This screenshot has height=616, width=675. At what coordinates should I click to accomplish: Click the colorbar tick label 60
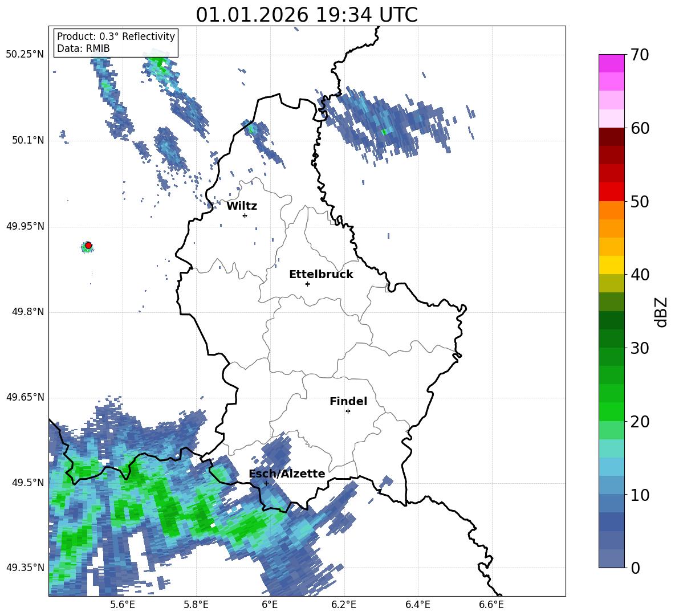pos(640,128)
